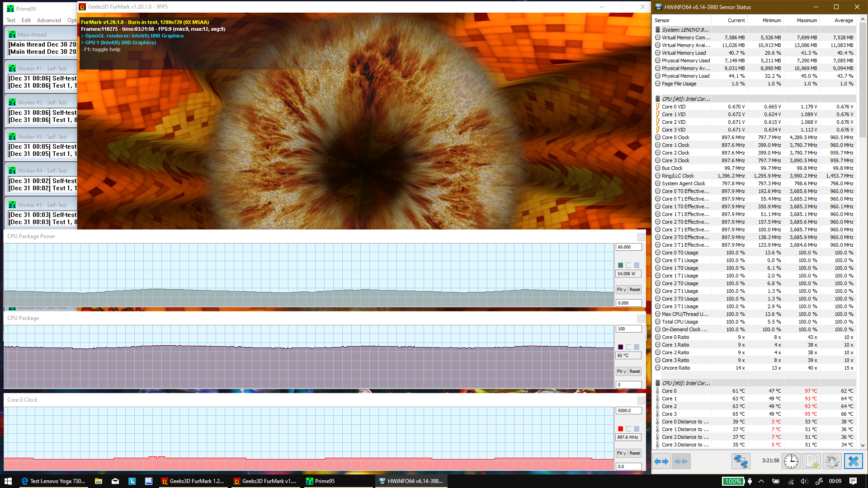Click Reset on the CPU Package Power graph
The image size is (868, 488).
635,290
